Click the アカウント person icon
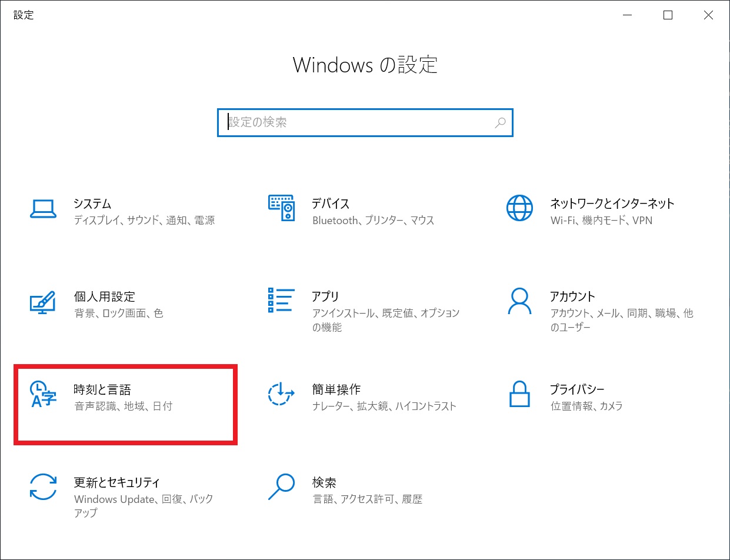The width and height of the screenshot is (730, 560). click(519, 301)
